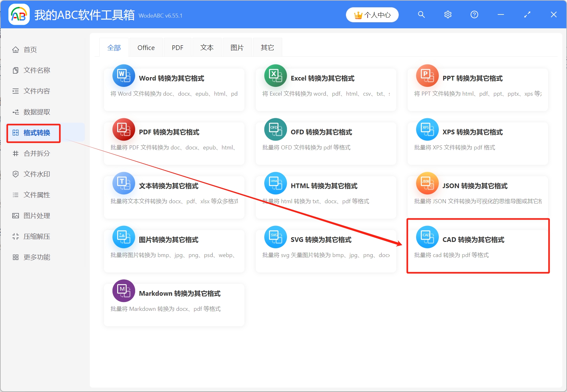Open the purple Markdown conversion icon
567x392 pixels.
(x=123, y=291)
